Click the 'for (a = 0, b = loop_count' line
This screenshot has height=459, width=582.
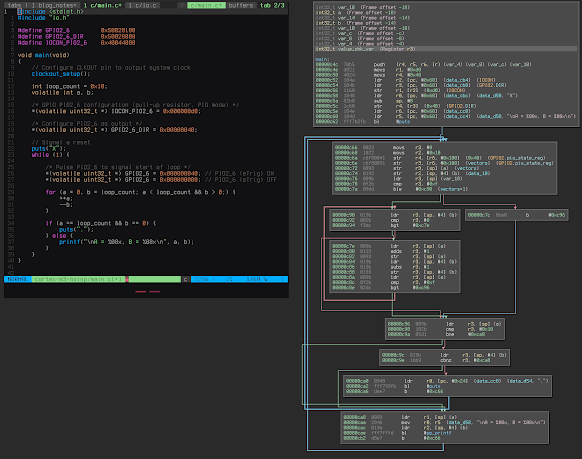tap(141, 192)
